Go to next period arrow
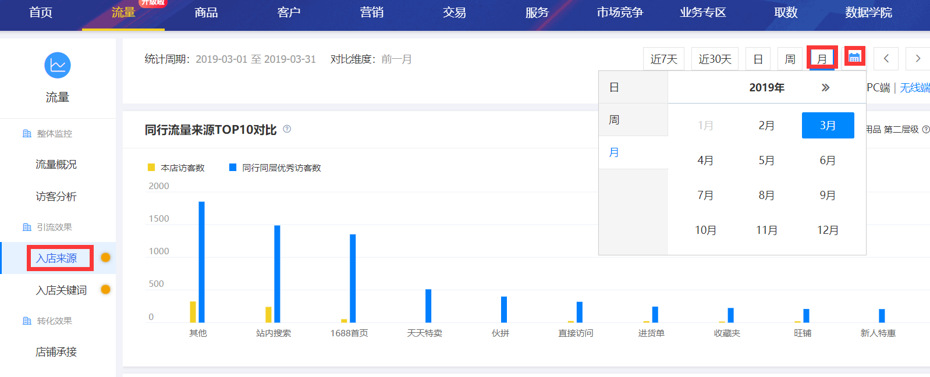Screen dimensions: 930x377 pyautogui.click(x=918, y=59)
